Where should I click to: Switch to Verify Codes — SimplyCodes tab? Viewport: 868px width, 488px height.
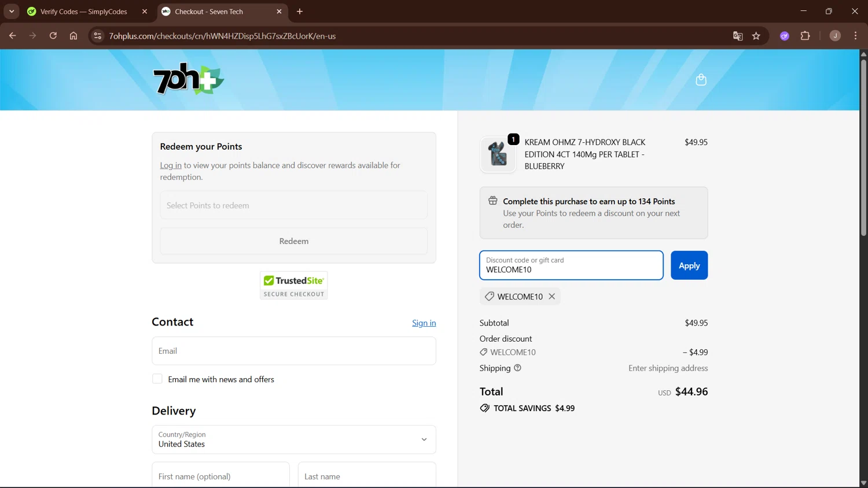tap(84, 12)
